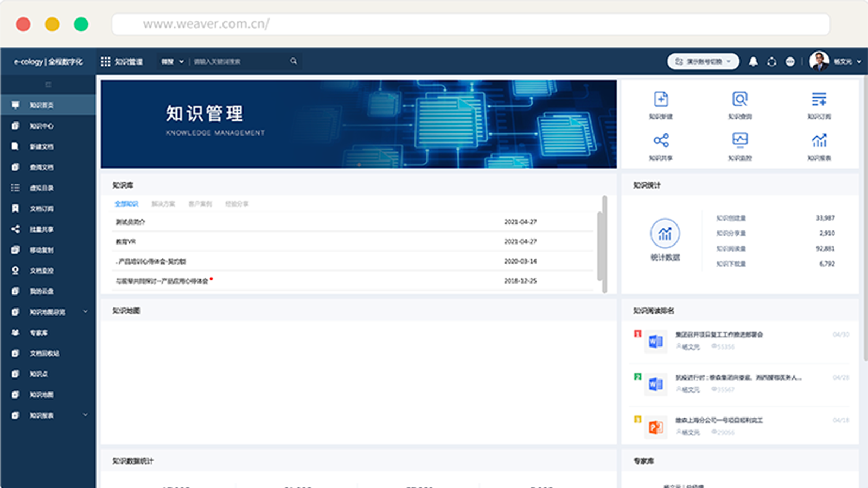Click the keyword search input field
This screenshot has width=868, height=488.
click(x=239, y=62)
